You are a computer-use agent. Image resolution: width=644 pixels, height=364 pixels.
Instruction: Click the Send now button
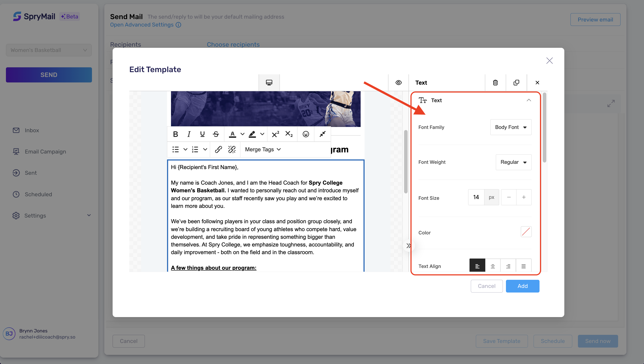598,341
